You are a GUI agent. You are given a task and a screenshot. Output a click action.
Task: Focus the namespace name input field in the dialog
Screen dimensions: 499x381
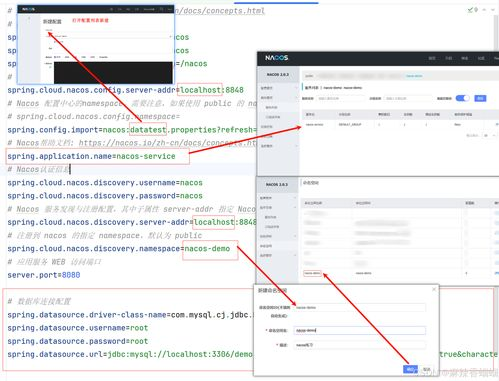359,330
